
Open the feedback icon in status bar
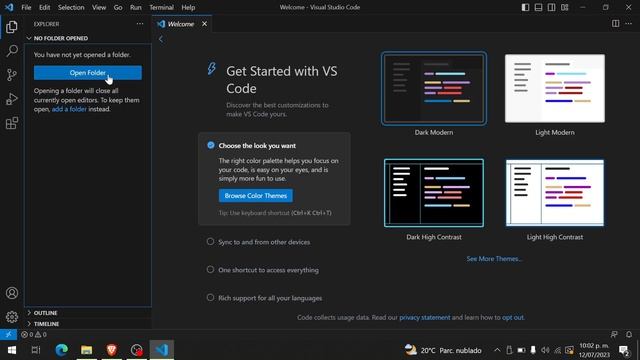click(614, 334)
